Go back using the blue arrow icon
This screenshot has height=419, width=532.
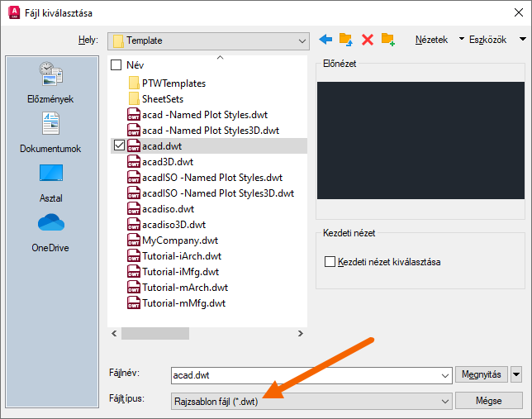click(x=325, y=40)
